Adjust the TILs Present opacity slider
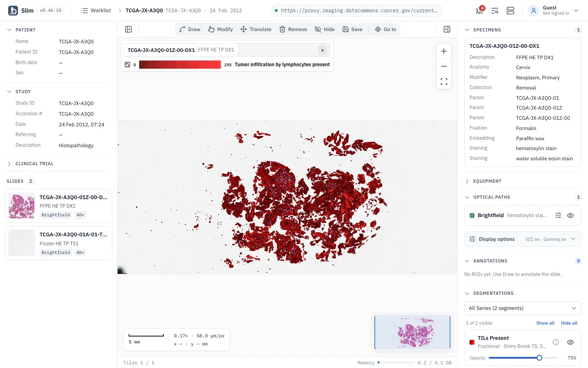 [x=523, y=358]
